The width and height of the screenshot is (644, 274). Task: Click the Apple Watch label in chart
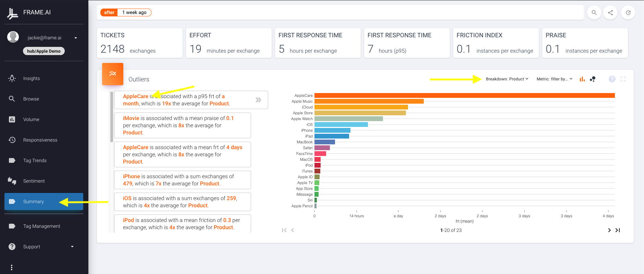click(x=302, y=119)
